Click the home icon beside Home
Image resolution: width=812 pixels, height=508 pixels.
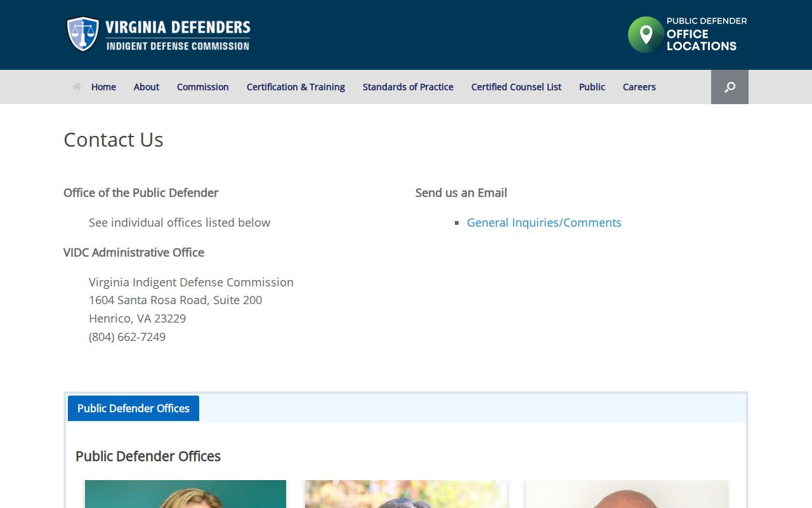pyautogui.click(x=77, y=86)
